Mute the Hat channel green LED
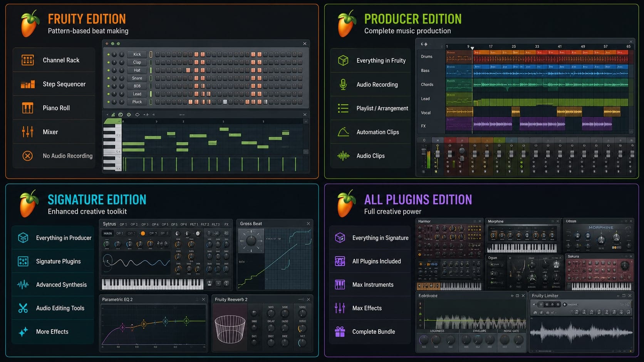644x362 pixels. pos(109,70)
